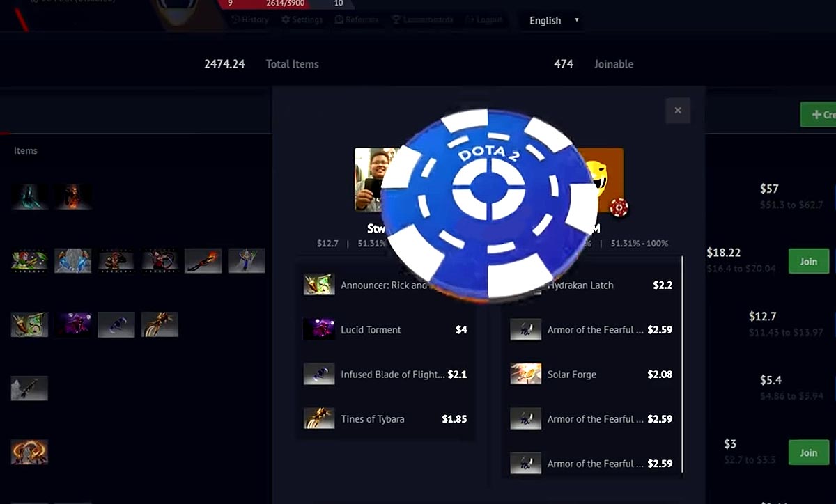The height and width of the screenshot is (504, 836).
Task: Click the left player's profile photo in modal
Action: click(371, 180)
